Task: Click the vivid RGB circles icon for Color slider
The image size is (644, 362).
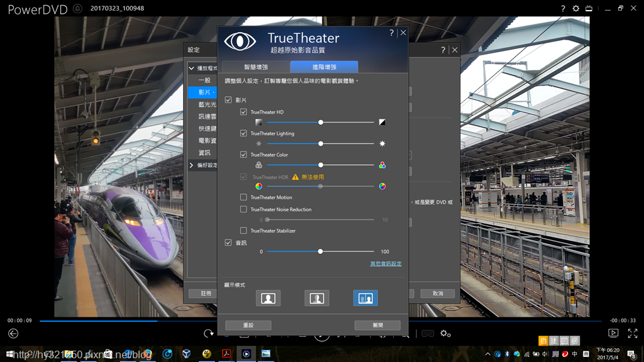Action: point(382,165)
